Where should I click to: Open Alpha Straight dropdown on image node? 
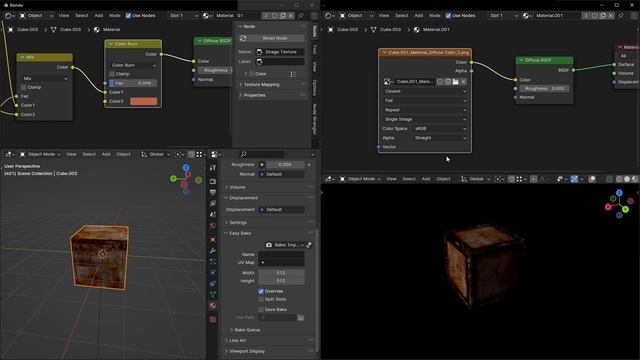click(440, 138)
